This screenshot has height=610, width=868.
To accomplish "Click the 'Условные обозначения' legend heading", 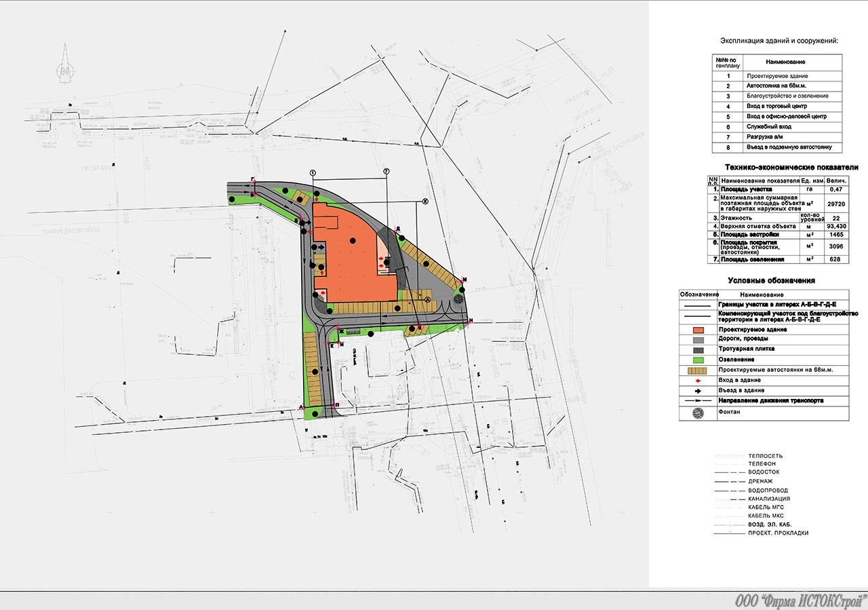I will [x=771, y=280].
